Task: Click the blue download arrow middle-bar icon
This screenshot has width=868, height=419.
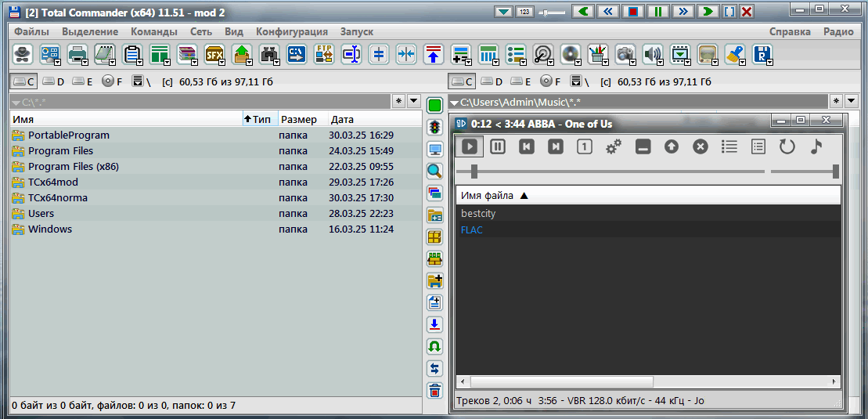Action: click(x=435, y=324)
